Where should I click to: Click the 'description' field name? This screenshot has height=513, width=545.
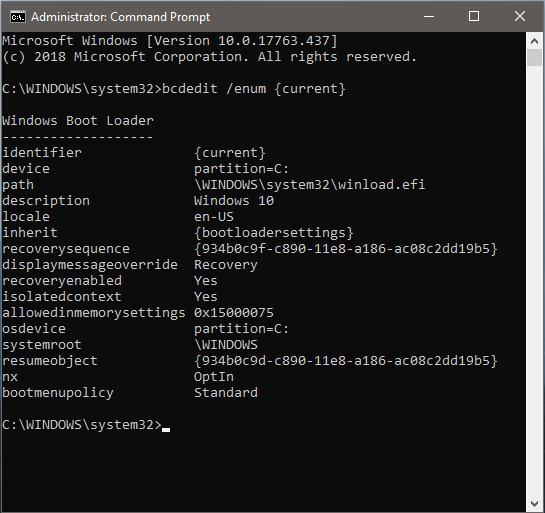click(46, 201)
